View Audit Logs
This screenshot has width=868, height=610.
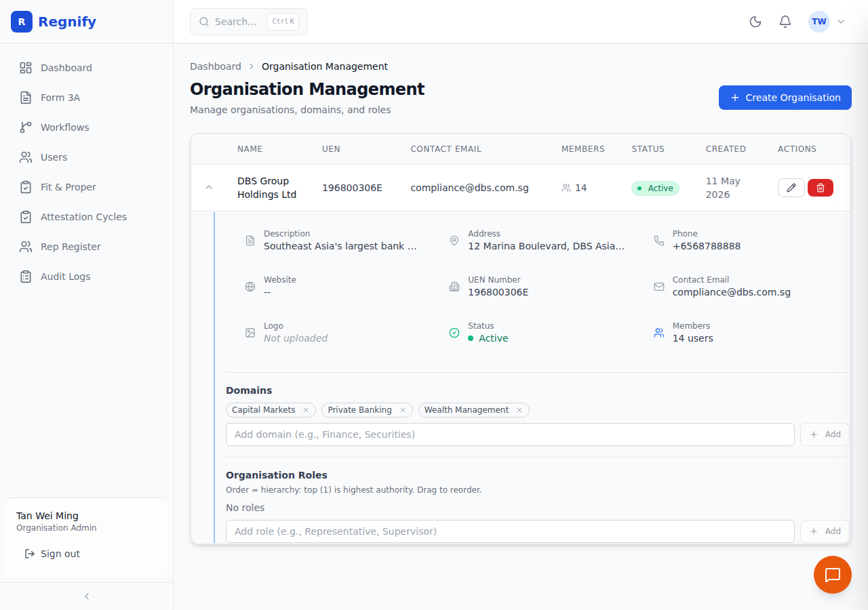click(x=87, y=277)
